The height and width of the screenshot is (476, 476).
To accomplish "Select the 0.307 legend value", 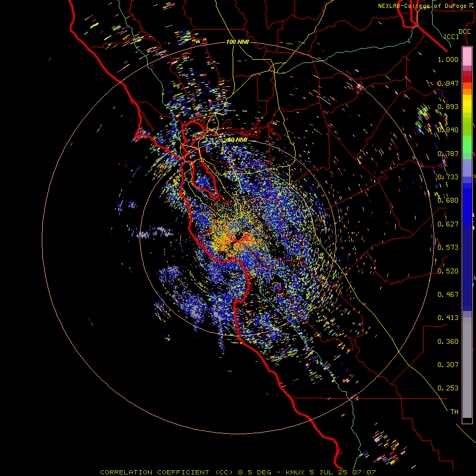I will (x=448, y=364).
